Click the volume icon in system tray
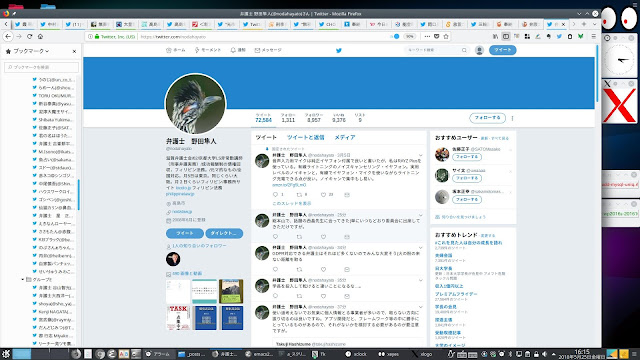This screenshot has width=640, height=360. pos(544,354)
